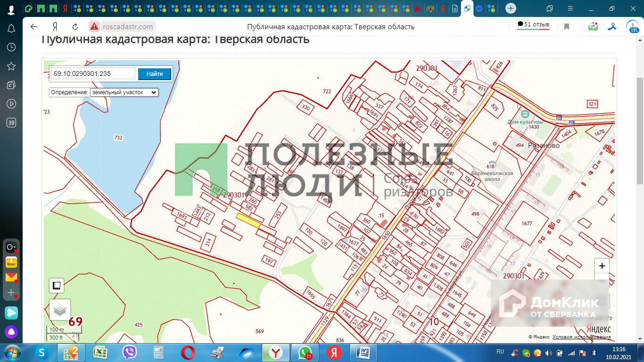Screen dimensions: 644x362
Task: Launch Alice voice assistant in sidebar
Action: pos(11,332)
